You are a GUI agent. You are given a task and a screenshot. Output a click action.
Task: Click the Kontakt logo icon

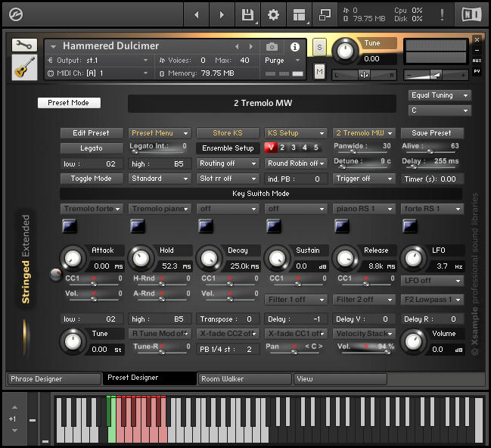(16, 14)
